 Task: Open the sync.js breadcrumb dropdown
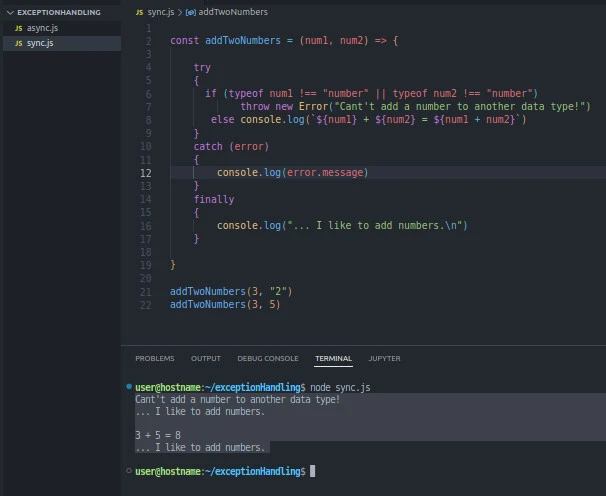[x=162, y=12]
